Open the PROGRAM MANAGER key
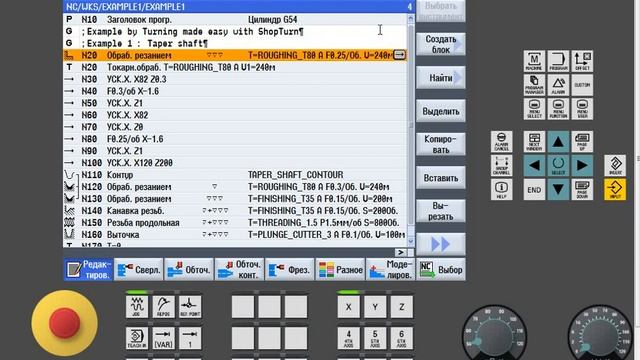Viewport: 640px width, 360px height. (x=534, y=85)
